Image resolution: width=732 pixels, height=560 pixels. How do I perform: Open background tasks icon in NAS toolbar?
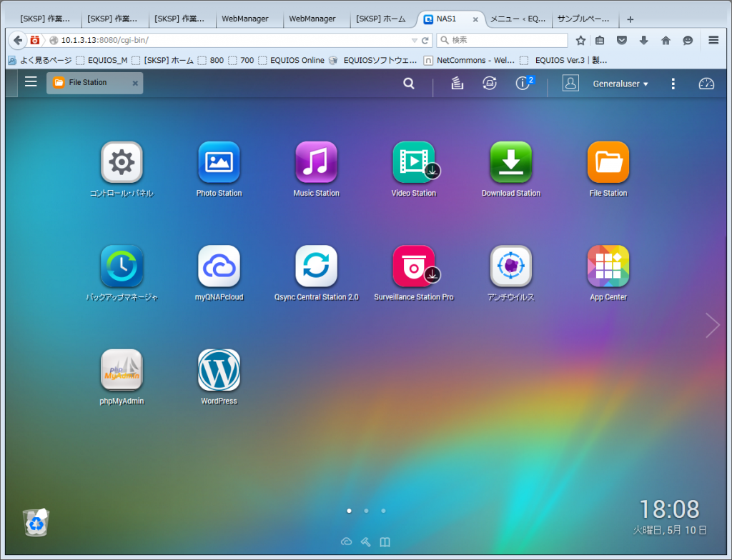457,83
